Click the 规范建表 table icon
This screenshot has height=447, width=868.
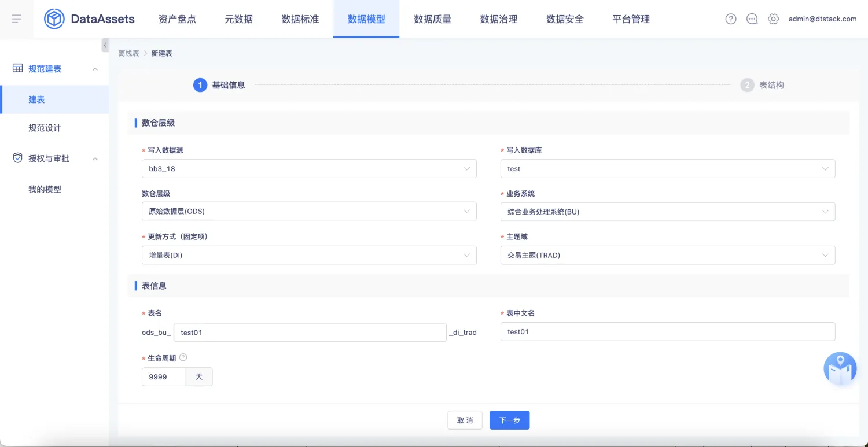(x=18, y=68)
